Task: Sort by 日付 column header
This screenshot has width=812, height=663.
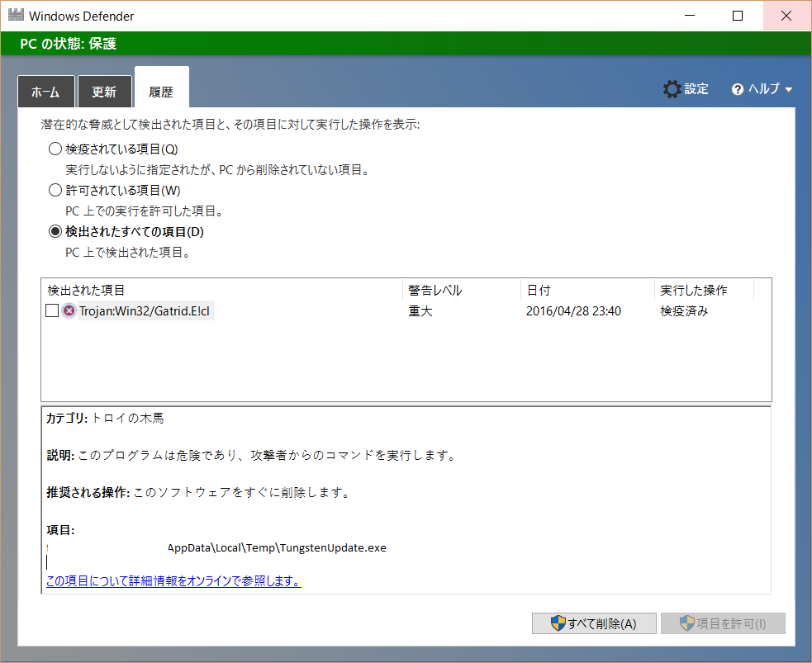Action: [x=588, y=291]
